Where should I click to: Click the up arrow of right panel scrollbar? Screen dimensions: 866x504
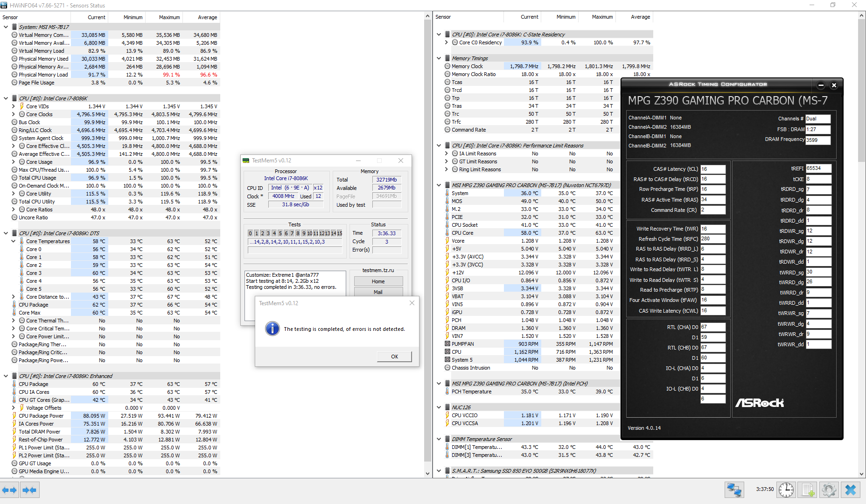861,16
